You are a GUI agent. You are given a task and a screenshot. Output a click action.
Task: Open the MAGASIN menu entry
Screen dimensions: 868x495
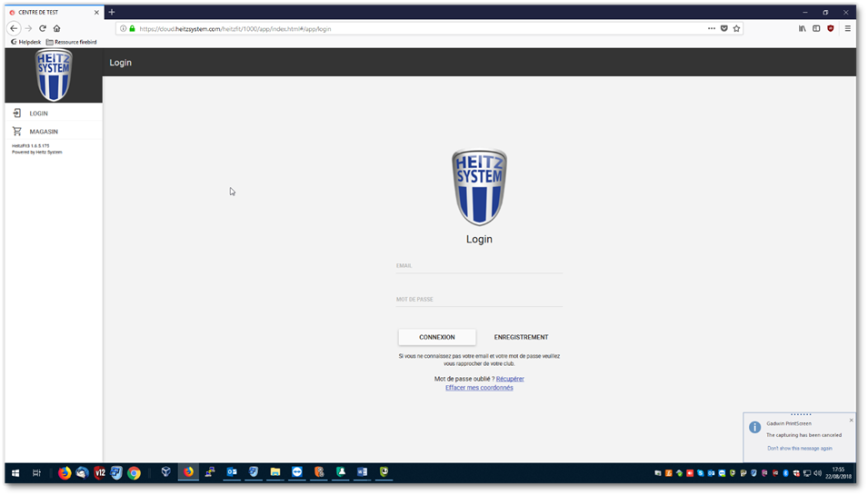[54, 131]
